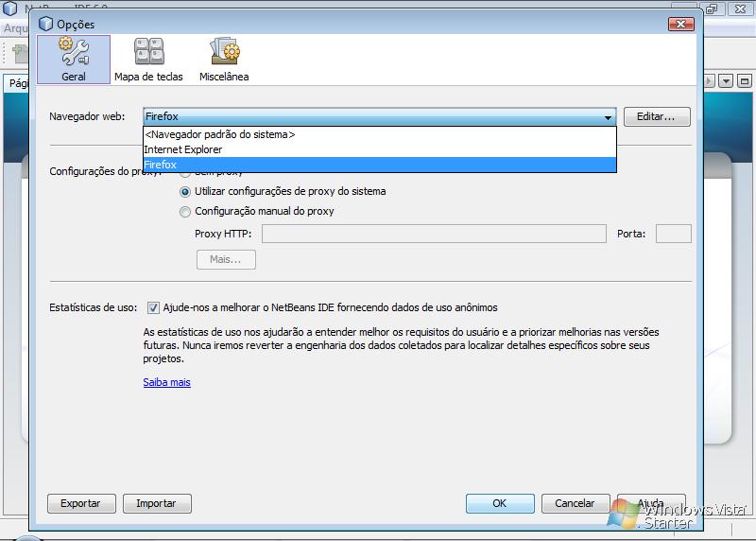Screen dimensions: 756x541
Task: Maximize the editor panel in NetBeans window
Action: pyautogui.click(x=745, y=81)
